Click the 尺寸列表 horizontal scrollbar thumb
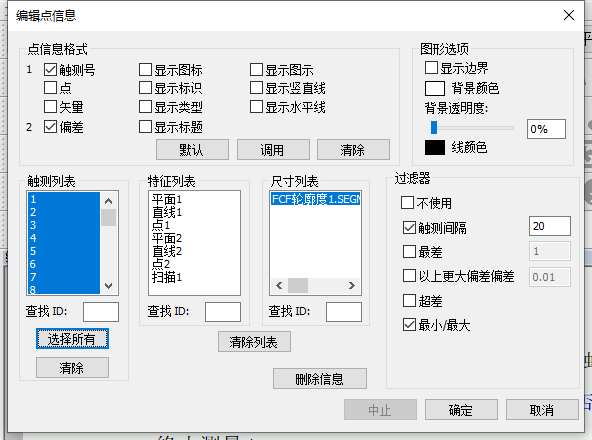 click(298, 286)
